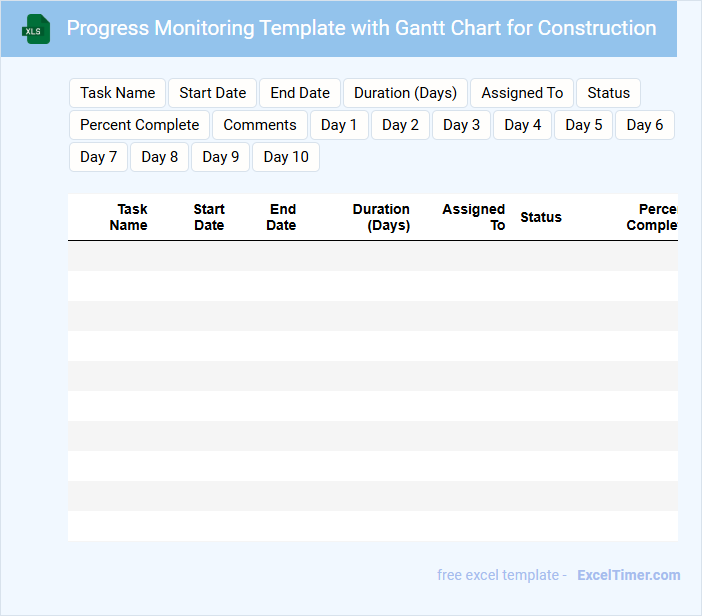Click the Day 1 tag

(x=339, y=125)
